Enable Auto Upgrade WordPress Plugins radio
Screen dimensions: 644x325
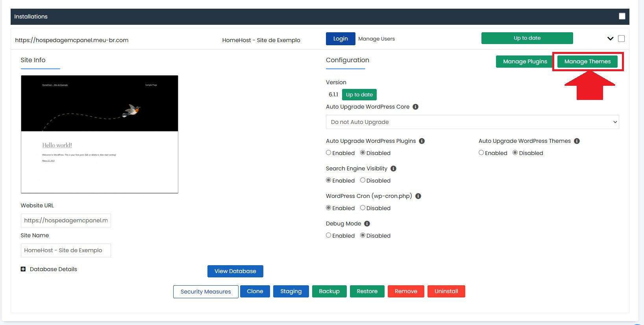[329, 153]
